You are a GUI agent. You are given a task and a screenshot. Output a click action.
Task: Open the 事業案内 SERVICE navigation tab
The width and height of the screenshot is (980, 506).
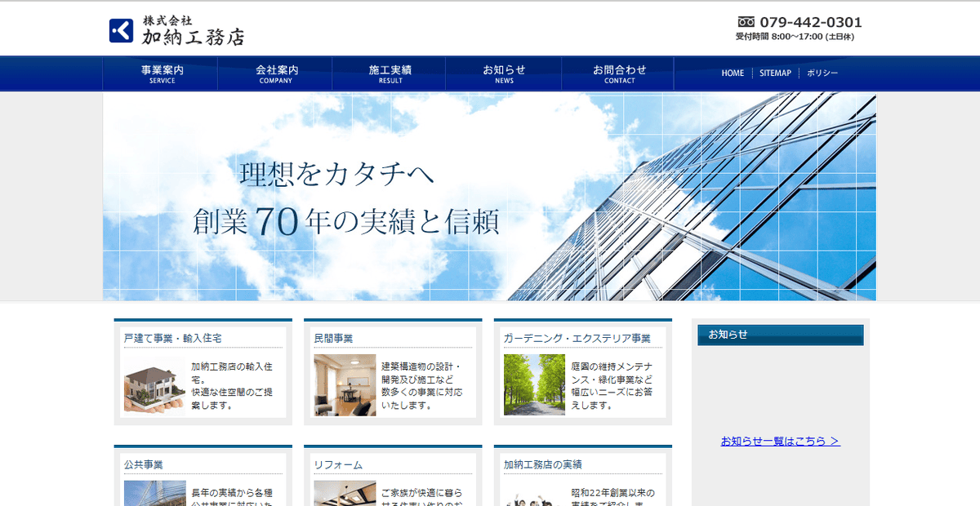click(160, 73)
